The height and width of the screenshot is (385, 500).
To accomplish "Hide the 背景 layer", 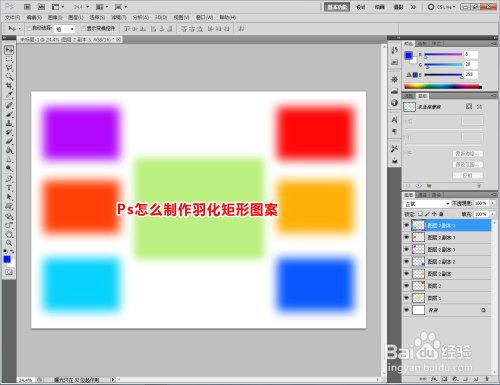I will (x=406, y=310).
